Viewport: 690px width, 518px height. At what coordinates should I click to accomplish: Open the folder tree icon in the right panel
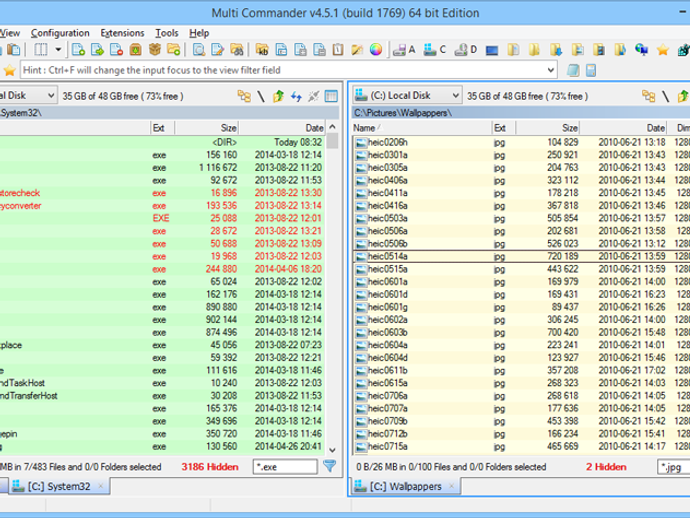[x=650, y=96]
